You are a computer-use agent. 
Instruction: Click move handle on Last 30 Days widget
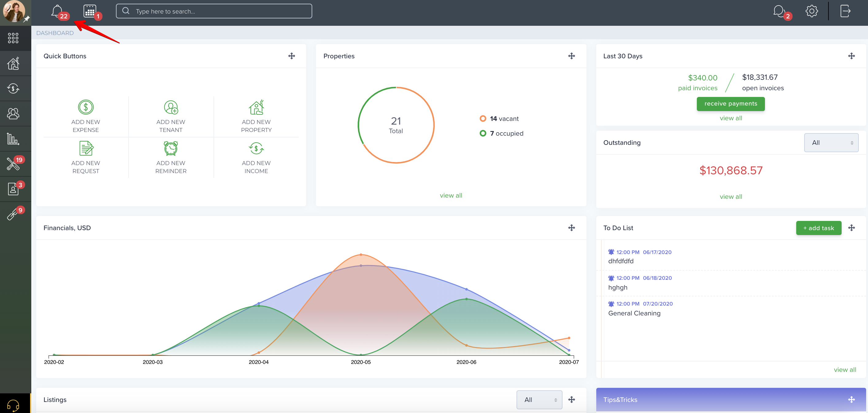pos(851,56)
